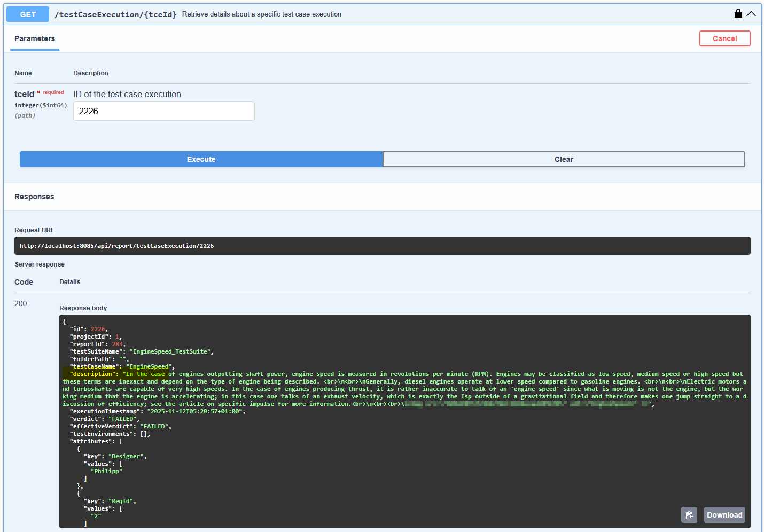Image resolution: width=764 pixels, height=532 pixels.
Task: Execute the request for tceId 2226
Action: point(201,159)
